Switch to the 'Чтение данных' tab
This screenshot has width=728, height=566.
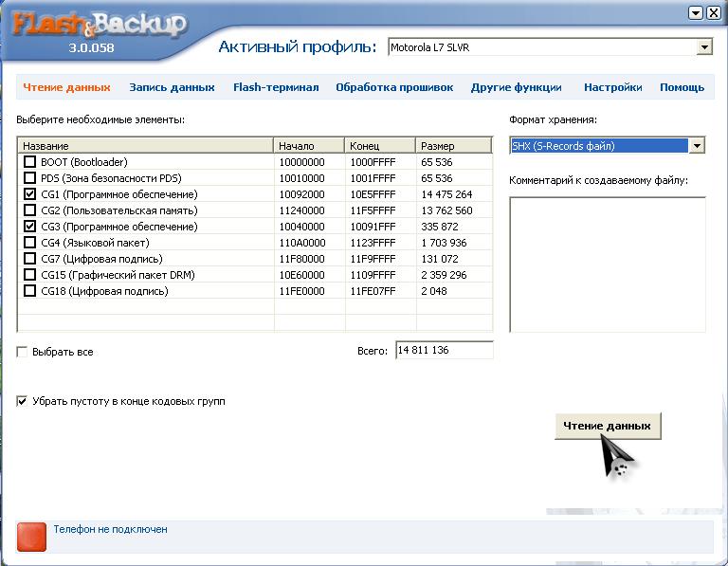67,87
